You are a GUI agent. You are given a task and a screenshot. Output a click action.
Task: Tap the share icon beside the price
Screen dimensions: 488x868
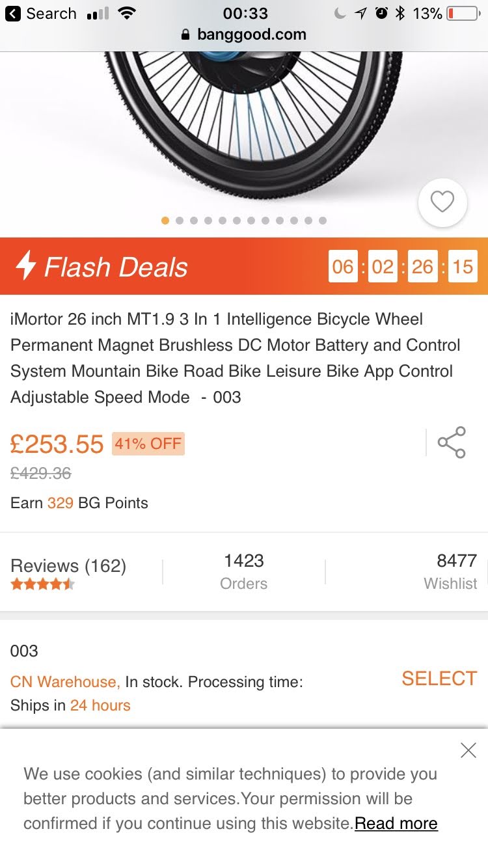[452, 442]
